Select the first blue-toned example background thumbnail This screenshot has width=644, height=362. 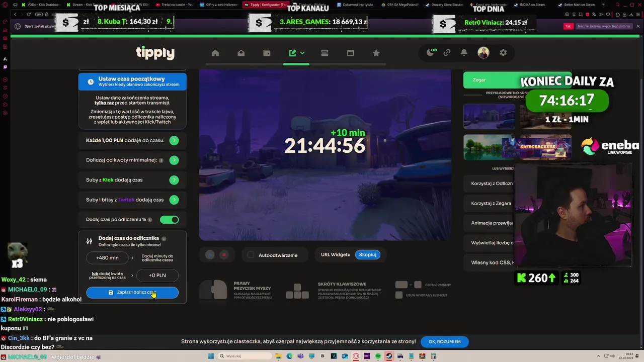click(x=489, y=117)
